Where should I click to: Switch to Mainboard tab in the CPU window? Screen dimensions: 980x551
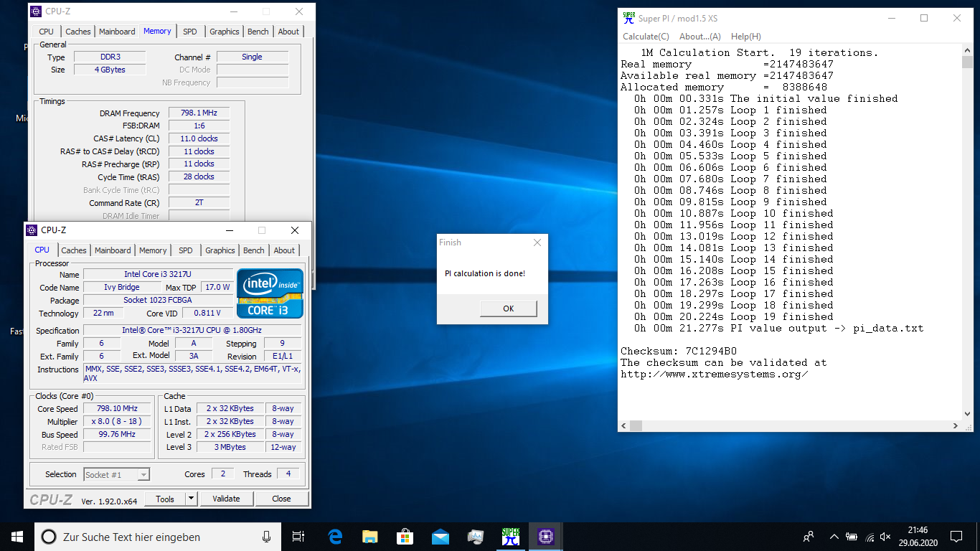[x=113, y=250]
